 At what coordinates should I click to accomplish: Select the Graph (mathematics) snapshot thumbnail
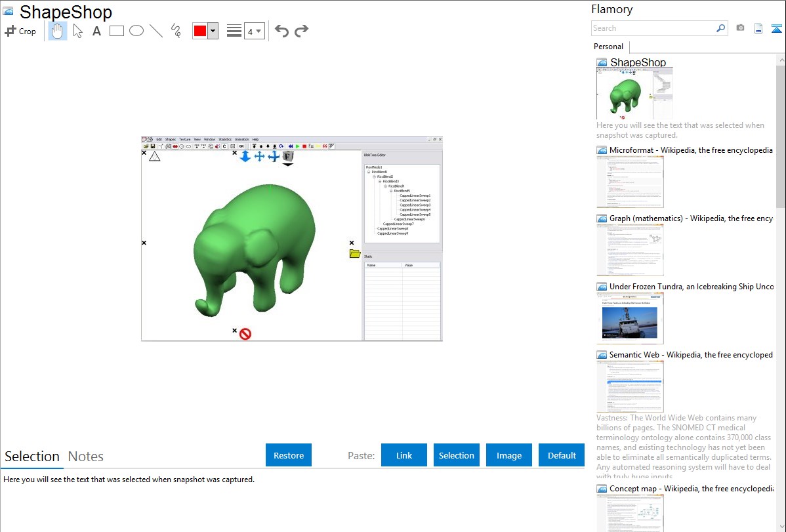pyautogui.click(x=630, y=250)
